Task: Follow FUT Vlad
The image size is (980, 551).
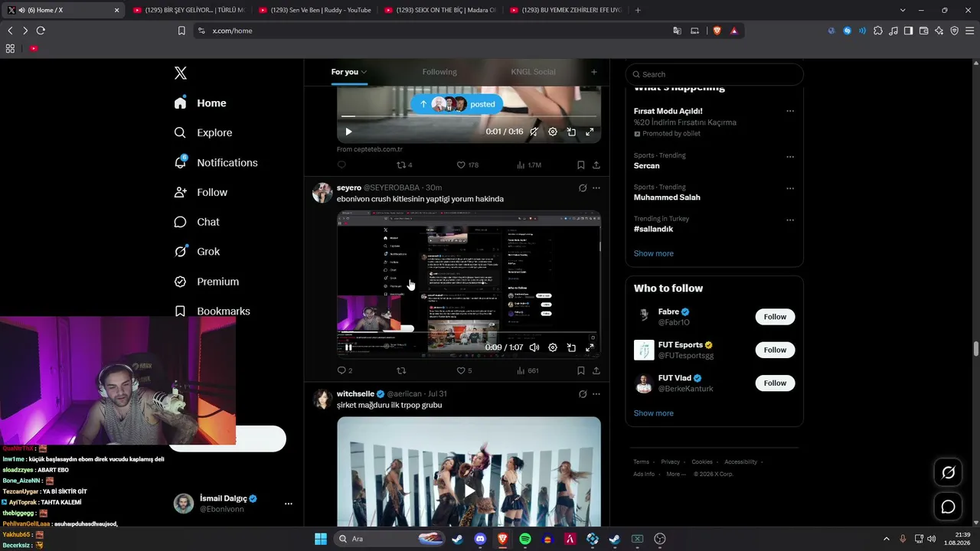Action: coord(775,383)
